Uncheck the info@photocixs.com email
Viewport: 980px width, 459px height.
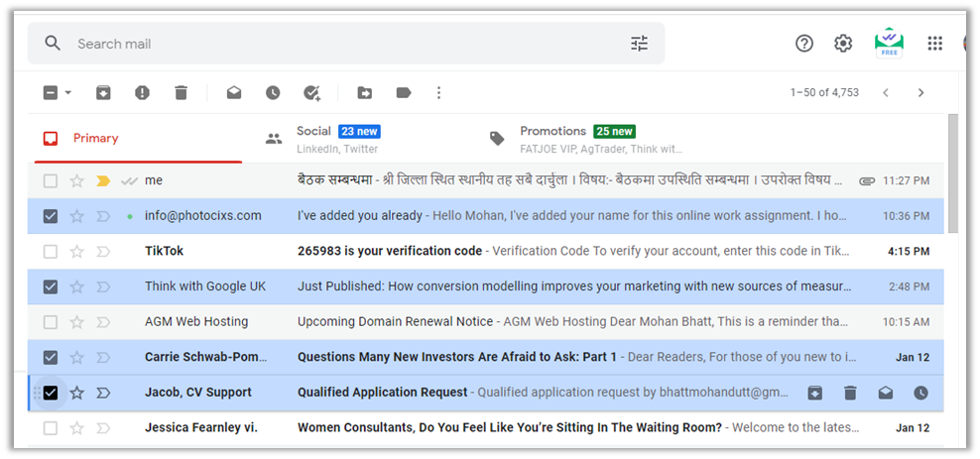point(50,216)
